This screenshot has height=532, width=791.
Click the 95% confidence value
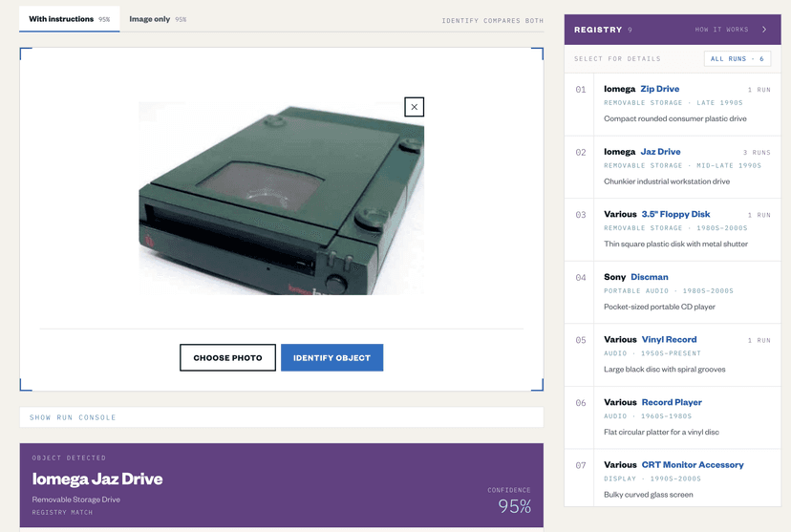tap(515, 506)
